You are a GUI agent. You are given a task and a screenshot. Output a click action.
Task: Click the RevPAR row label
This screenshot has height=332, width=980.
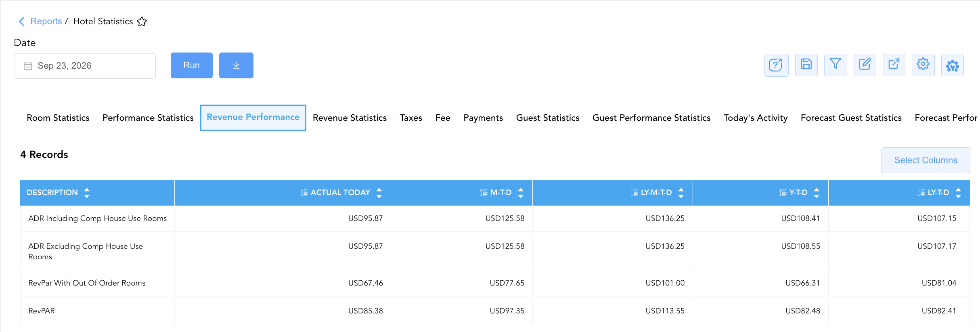click(x=42, y=311)
